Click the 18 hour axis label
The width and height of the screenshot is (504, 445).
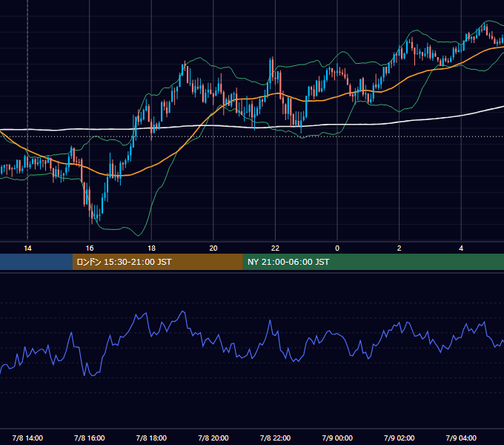pyautogui.click(x=151, y=248)
